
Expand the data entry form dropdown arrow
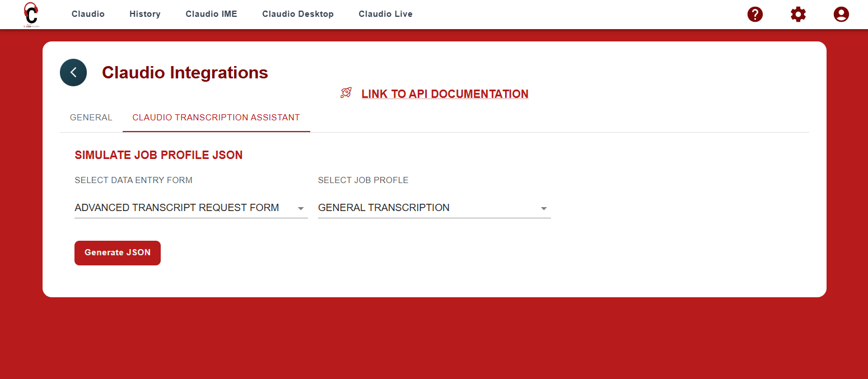tap(301, 209)
